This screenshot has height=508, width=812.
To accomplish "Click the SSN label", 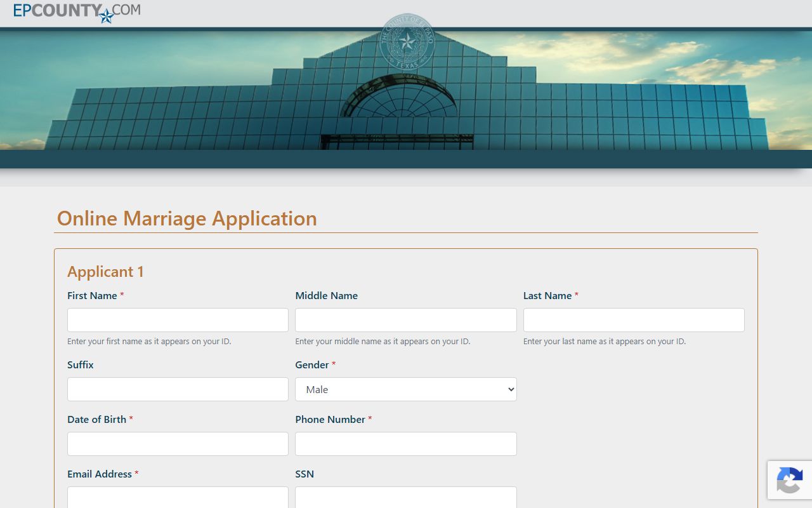I will 304,474.
